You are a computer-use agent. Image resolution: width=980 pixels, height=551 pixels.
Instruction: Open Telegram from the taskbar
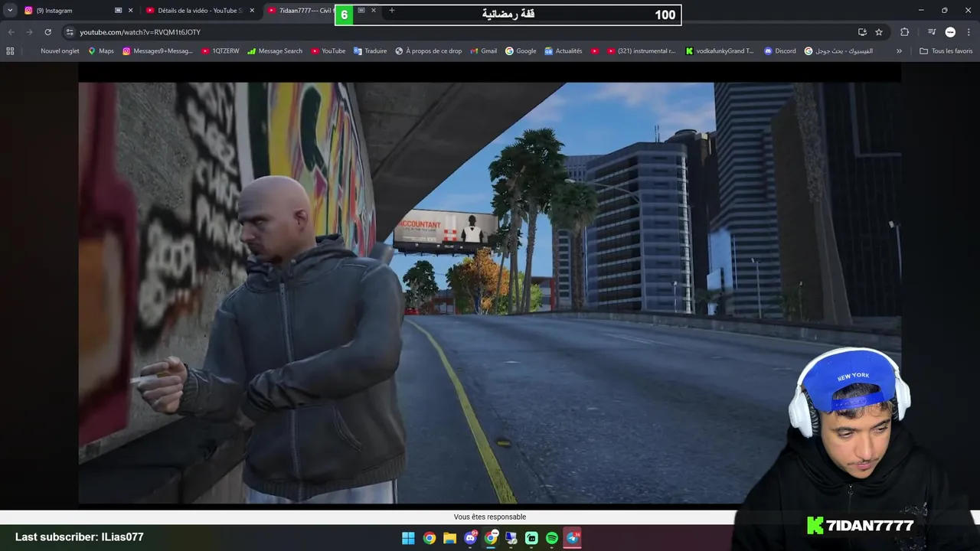573,538
